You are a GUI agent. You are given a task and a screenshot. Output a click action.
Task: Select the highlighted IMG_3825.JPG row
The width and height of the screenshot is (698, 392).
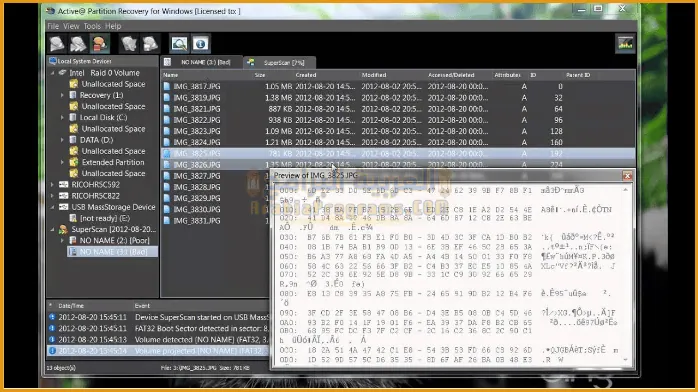pos(398,154)
